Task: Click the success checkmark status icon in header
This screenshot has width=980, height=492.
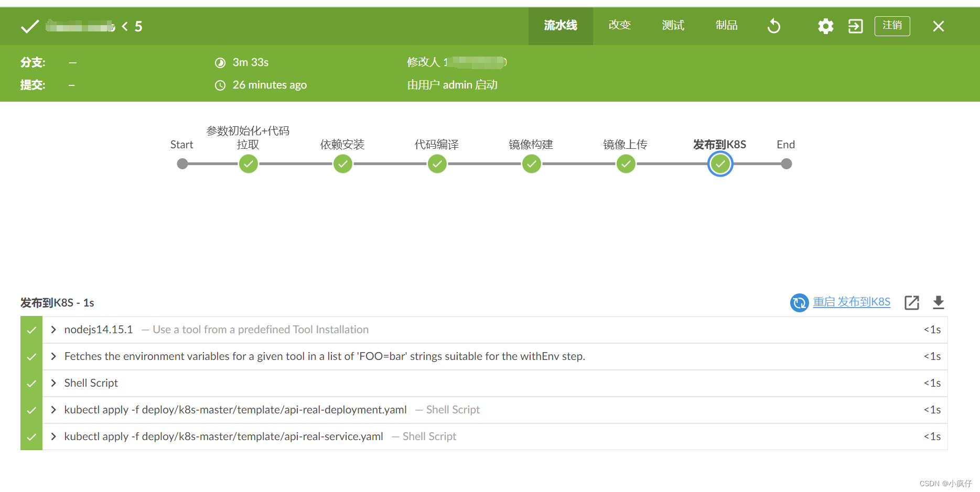Action: [x=30, y=26]
